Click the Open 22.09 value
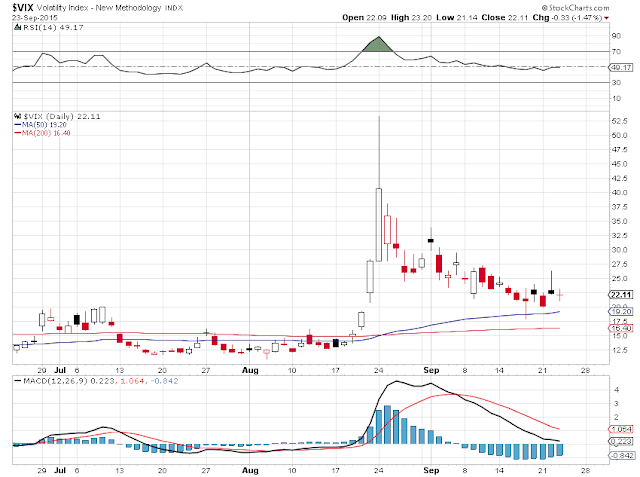This screenshot has height=477, width=640. [364, 18]
